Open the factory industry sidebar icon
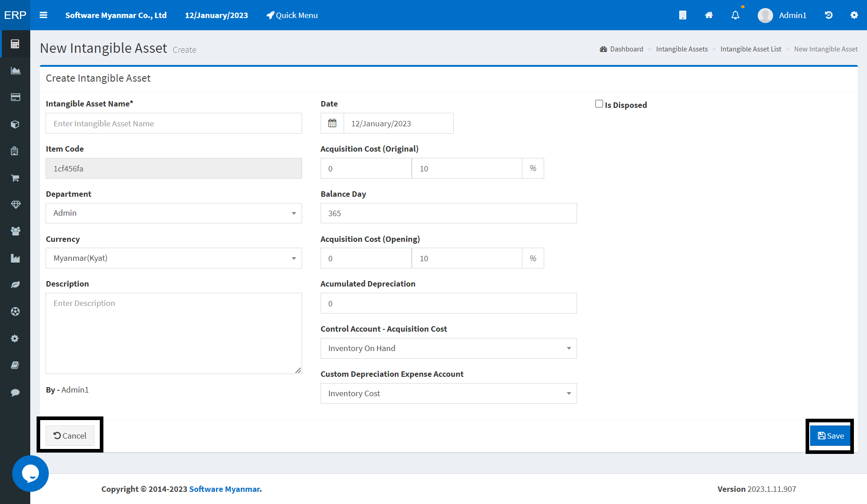Viewport: 867px width, 504px height. click(x=15, y=258)
